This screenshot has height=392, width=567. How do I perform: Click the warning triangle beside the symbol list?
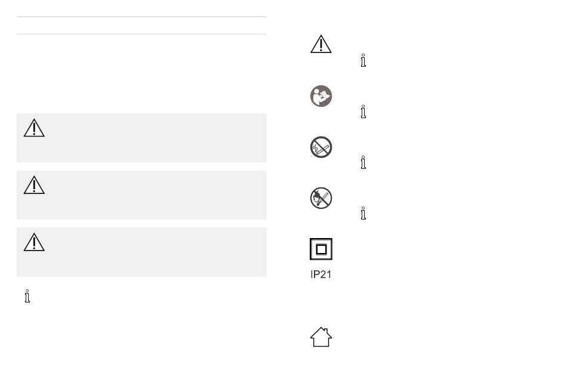321,44
